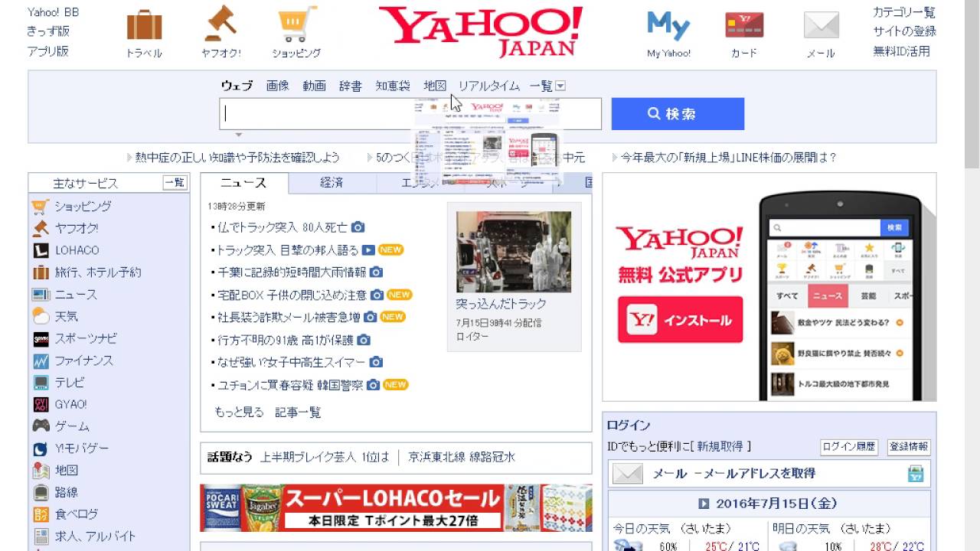Select the 画像 search tab
Image resolution: width=980 pixels, height=551 pixels.
click(x=278, y=86)
